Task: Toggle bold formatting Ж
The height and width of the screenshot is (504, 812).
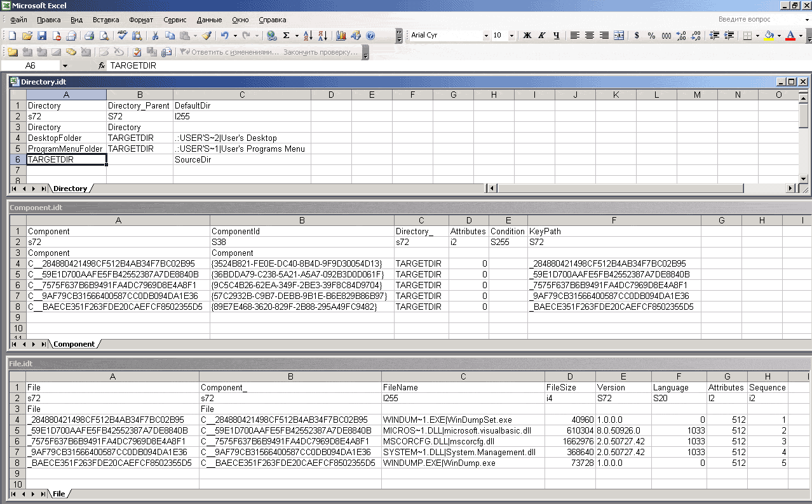Action: click(527, 36)
